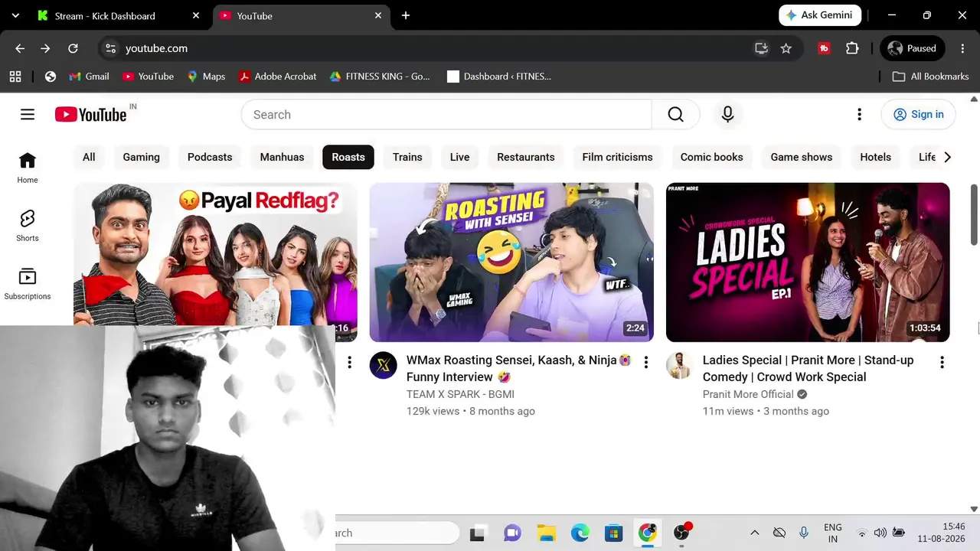Open Chrome's three-dot menu

[962, 48]
